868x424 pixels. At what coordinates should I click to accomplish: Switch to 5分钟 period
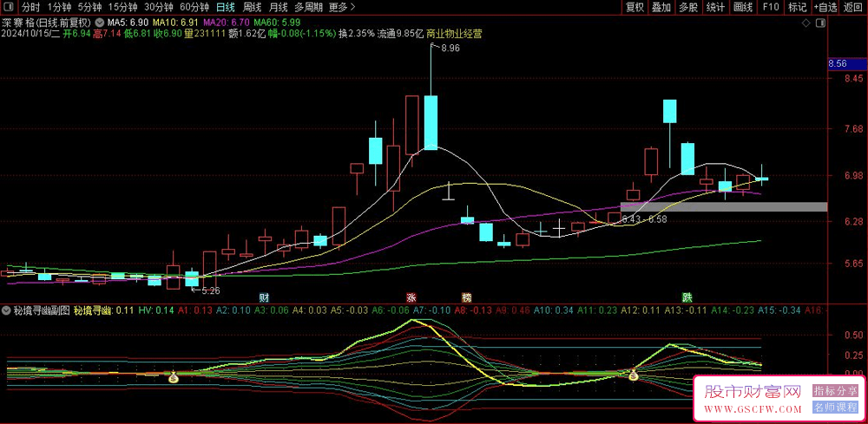(x=89, y=7)
